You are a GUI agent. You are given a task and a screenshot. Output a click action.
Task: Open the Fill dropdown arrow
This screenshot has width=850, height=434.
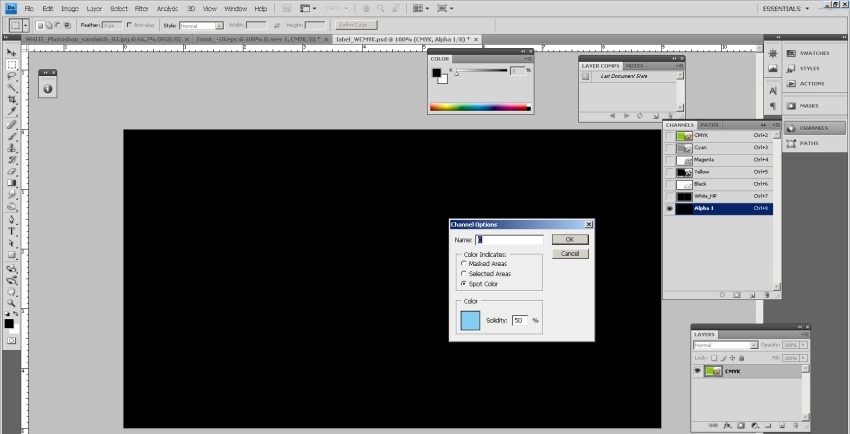(803, 358)
